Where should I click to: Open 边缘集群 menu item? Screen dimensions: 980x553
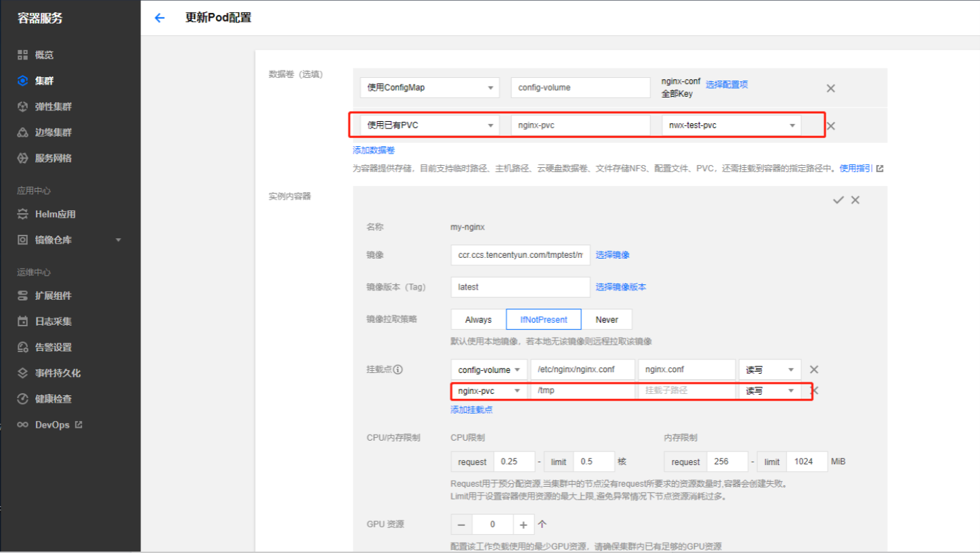(x=54, y=132)
